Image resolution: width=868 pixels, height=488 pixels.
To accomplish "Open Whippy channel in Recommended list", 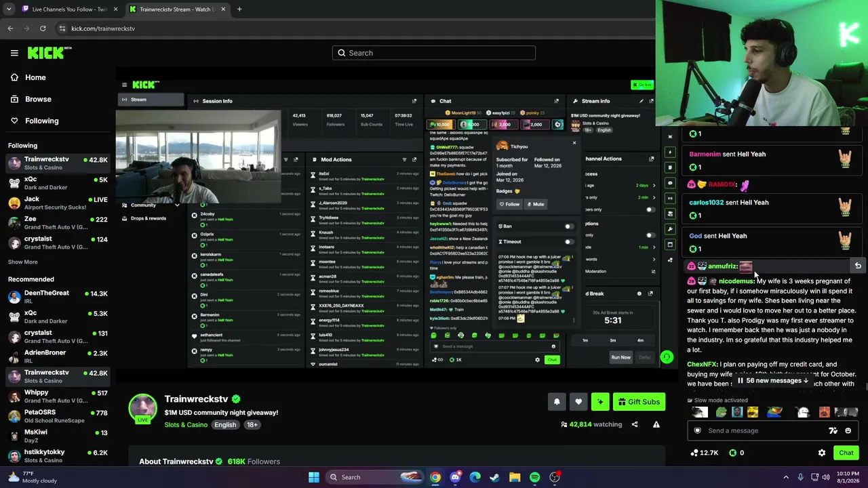I will [x=57, y=396].
